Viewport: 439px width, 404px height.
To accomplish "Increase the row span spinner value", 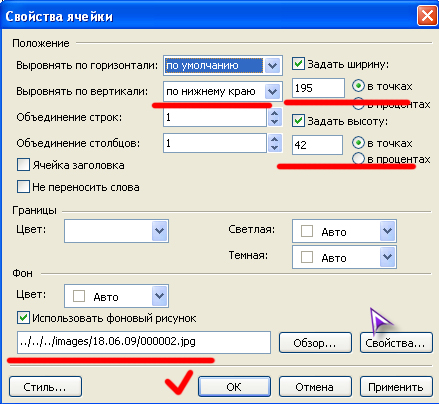I will (275, 113).
